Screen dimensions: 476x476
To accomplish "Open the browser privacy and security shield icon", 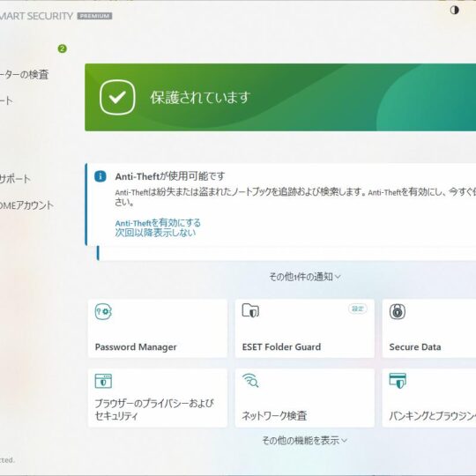I will (x=103, y=381).
